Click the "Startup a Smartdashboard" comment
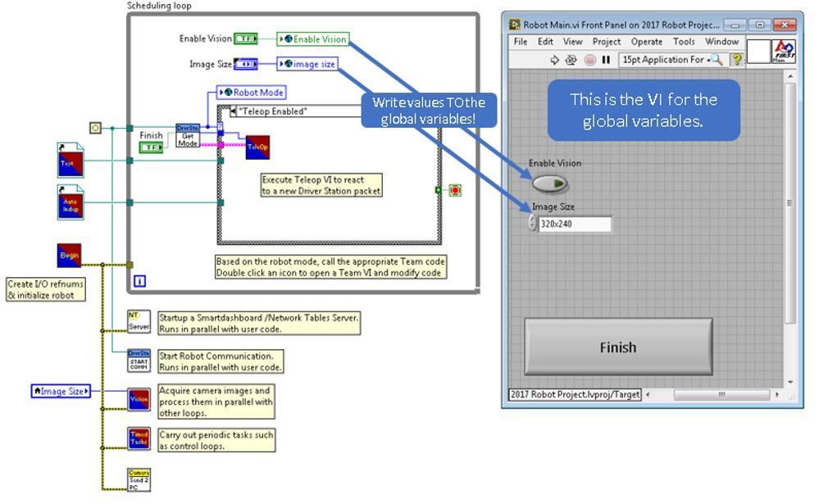 click(x=259, y=323)
